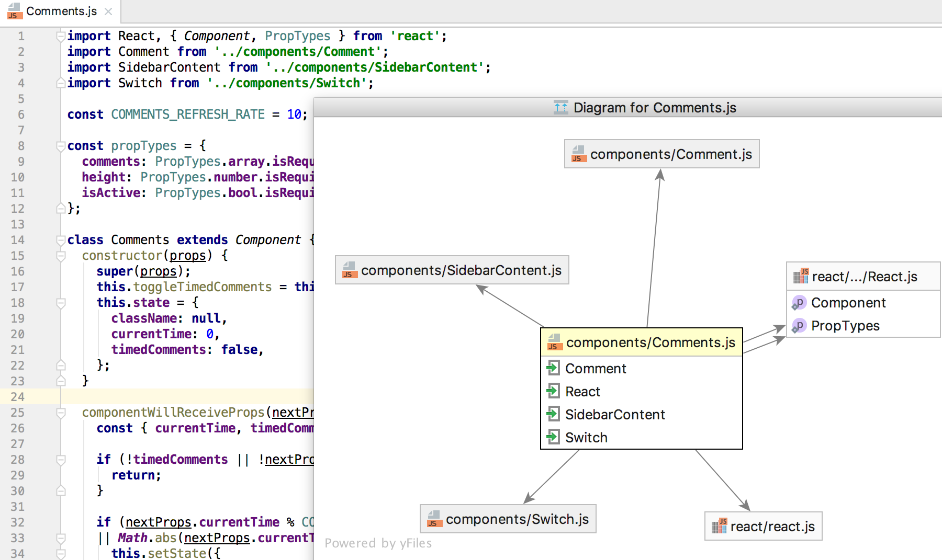Collapse the imports fold at line 1
942x560 pixels.
click(x=61, y=36)
